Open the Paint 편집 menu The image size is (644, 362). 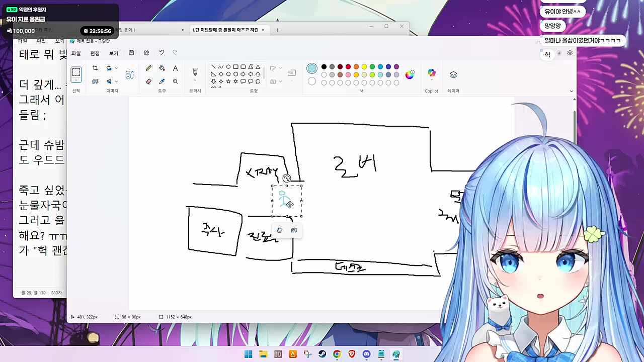[x=95, y=53]
